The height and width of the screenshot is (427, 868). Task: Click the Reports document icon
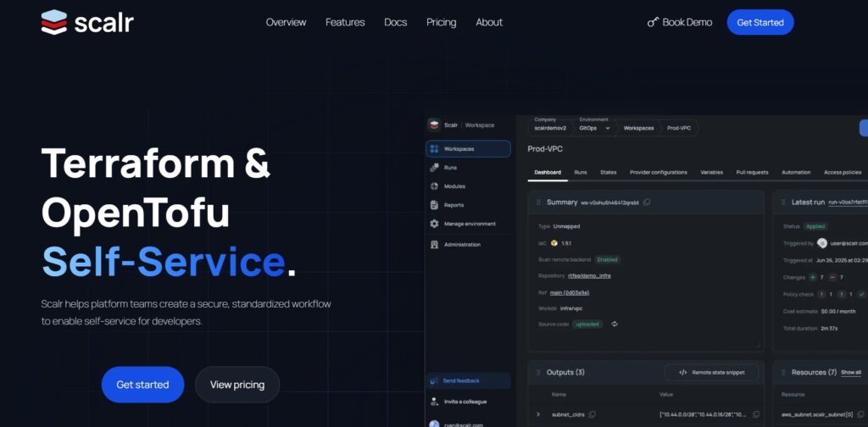(x=434, y=205)
